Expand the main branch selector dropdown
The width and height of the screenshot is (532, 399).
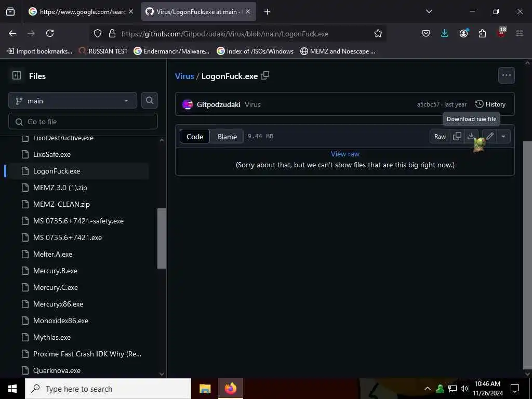(x=73, y=100)
